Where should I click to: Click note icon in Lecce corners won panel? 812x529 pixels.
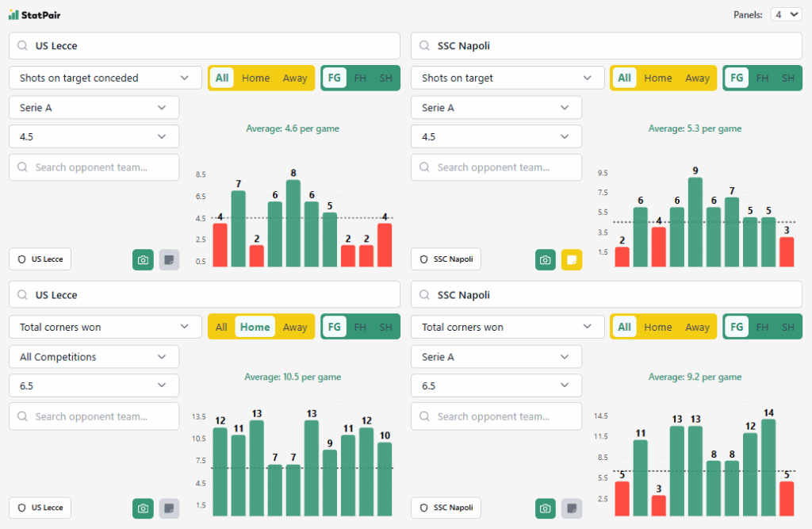click(x=169, y=508)
